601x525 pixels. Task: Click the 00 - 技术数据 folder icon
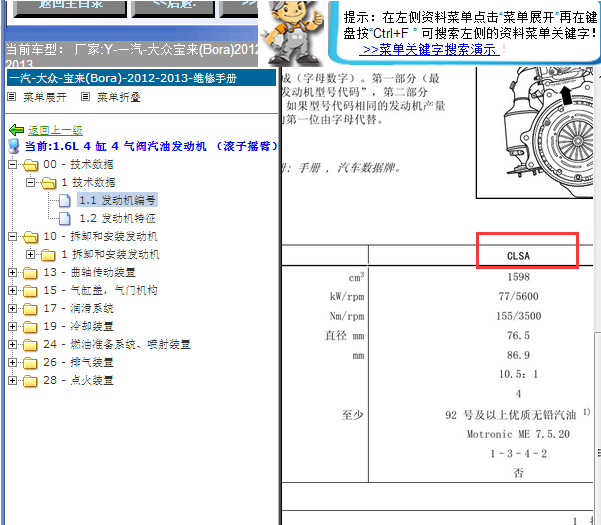tap(30, 165)
